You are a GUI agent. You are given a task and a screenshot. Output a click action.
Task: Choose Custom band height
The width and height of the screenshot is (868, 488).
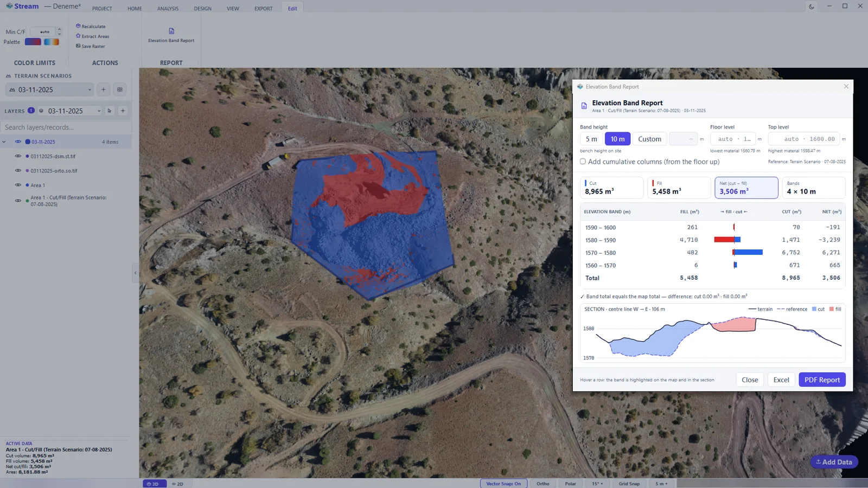tap(649, 139)
